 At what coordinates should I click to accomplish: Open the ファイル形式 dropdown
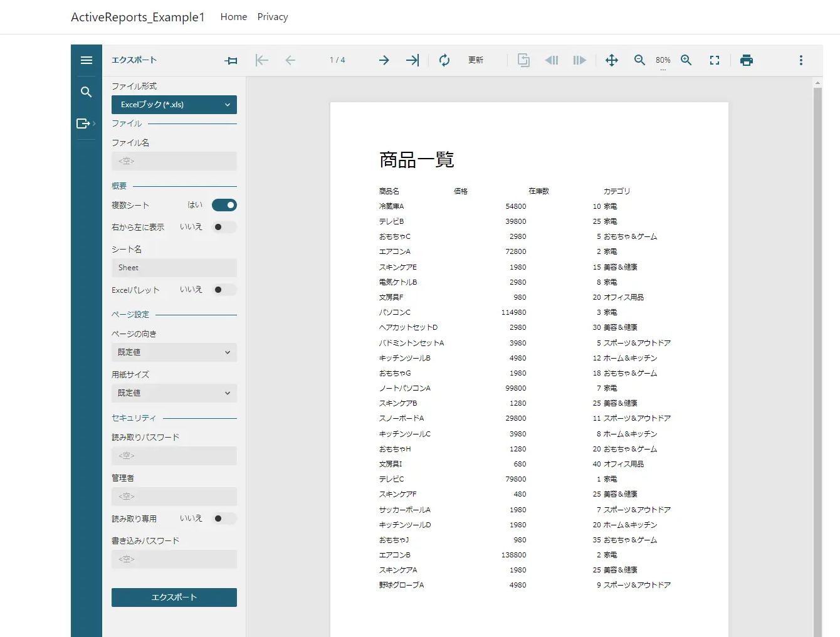174,105
